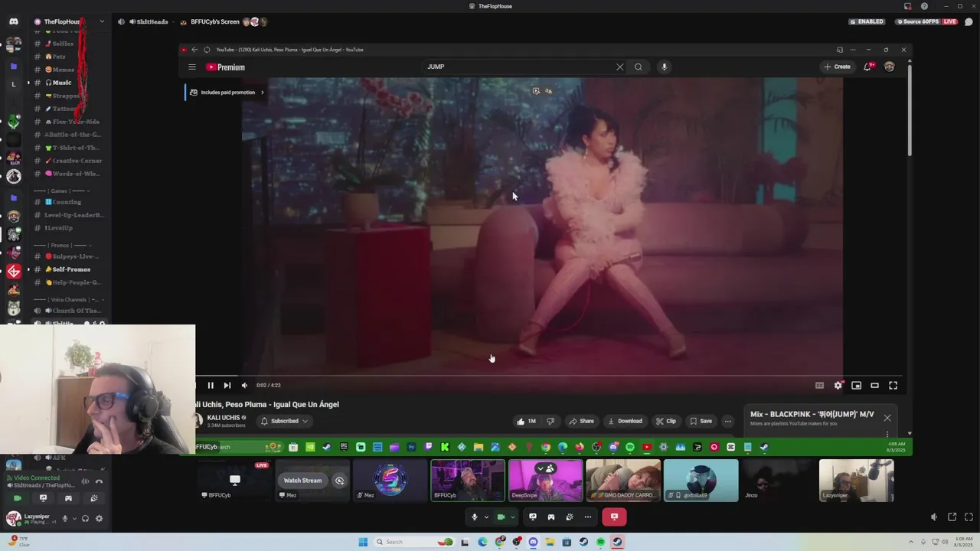
Task: Toggle camera in bottom call bar
Action: [501, 517]
